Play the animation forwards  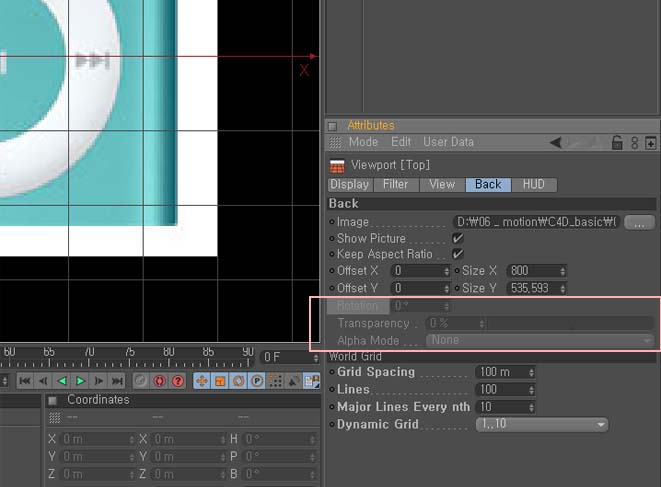point(80,381)
